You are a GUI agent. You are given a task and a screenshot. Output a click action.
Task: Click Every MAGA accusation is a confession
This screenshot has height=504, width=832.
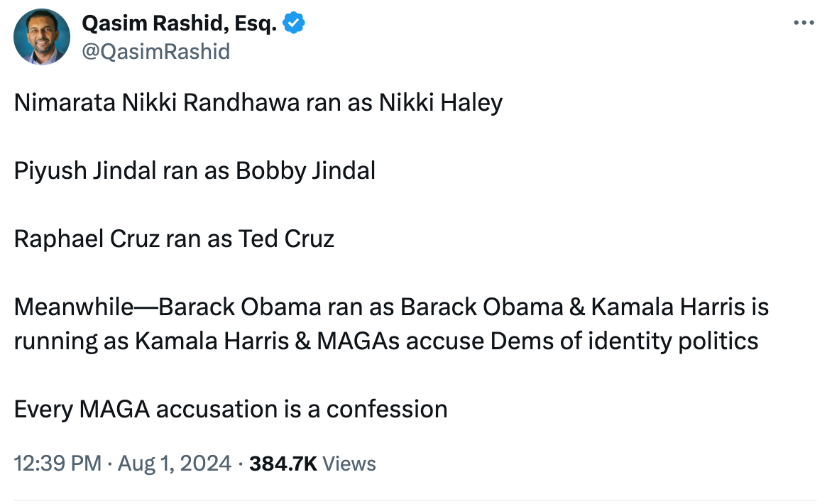(x=231, y=409)
